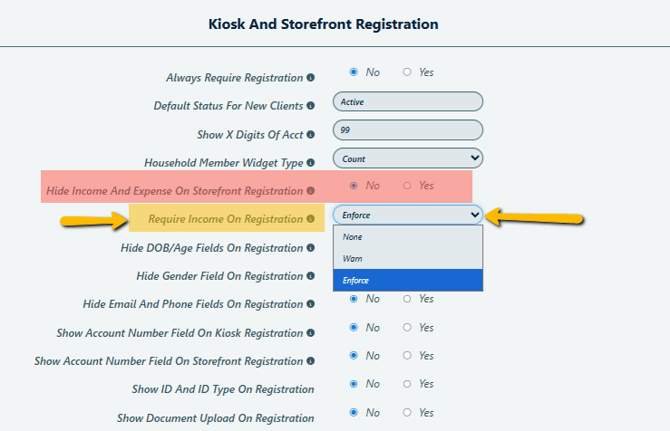Collapse the Require Income Enforce dropdown
The image size is (670, 431).
click(x=408, y=215)
